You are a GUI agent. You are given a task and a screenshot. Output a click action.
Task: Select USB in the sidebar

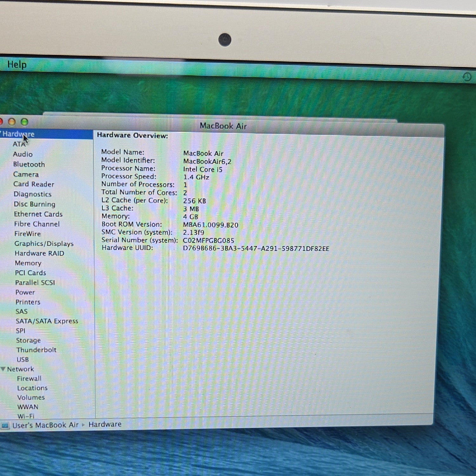pos(23,360)
